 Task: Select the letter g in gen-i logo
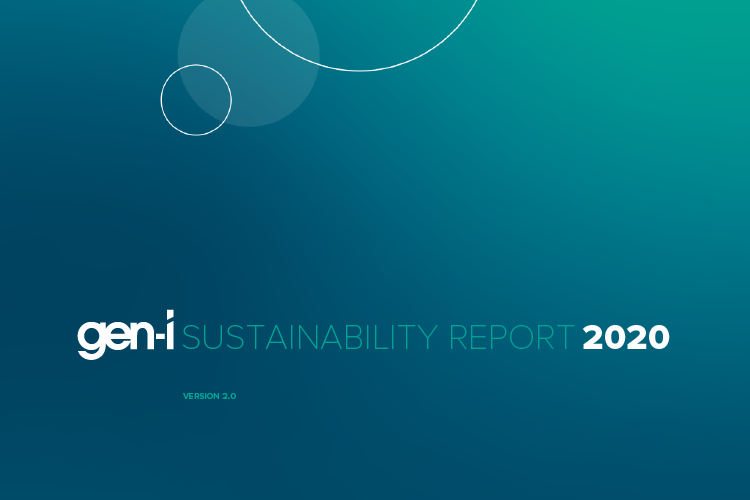pyautogui.click(x=89, y=342)
